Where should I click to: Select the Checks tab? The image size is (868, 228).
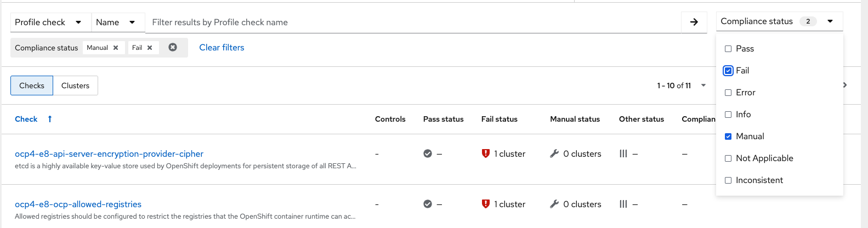[x=32, y=86]
